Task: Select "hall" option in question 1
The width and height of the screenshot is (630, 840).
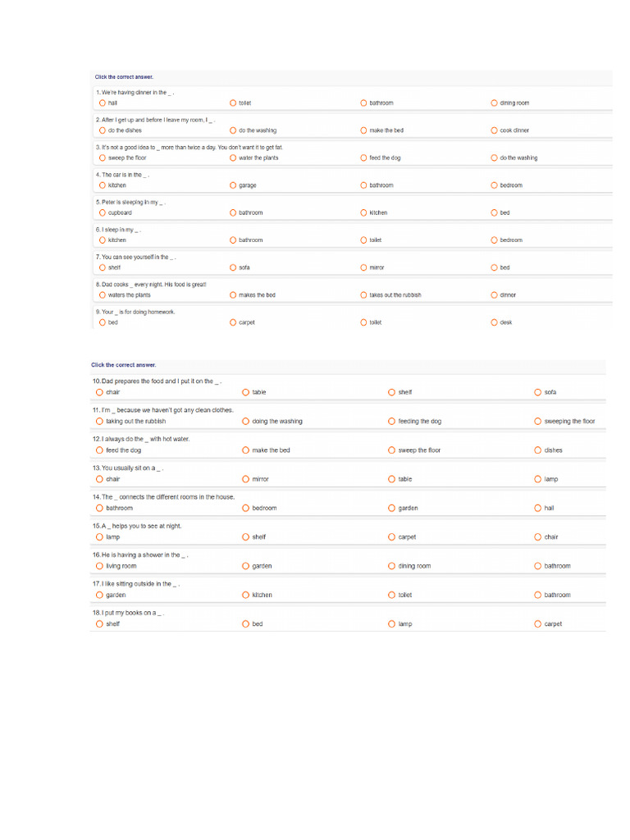Action: point(102,103)
